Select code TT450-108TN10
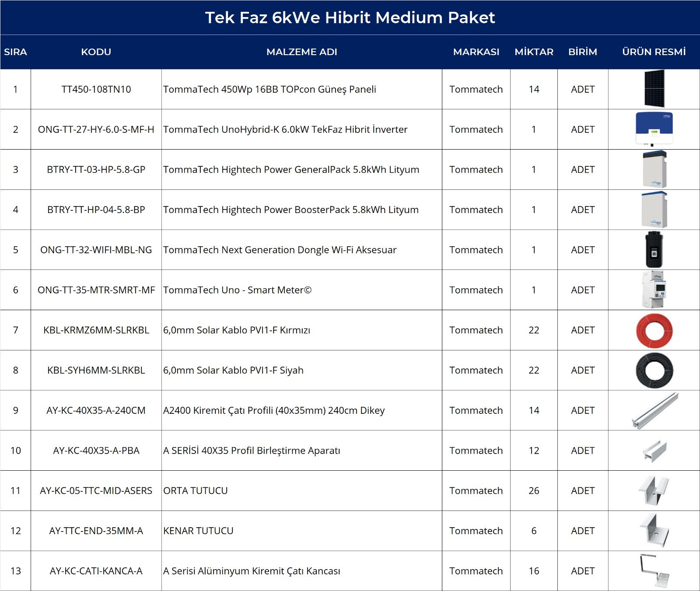The height and width of the screenshot is (591, 700). [x=96, y=89]
